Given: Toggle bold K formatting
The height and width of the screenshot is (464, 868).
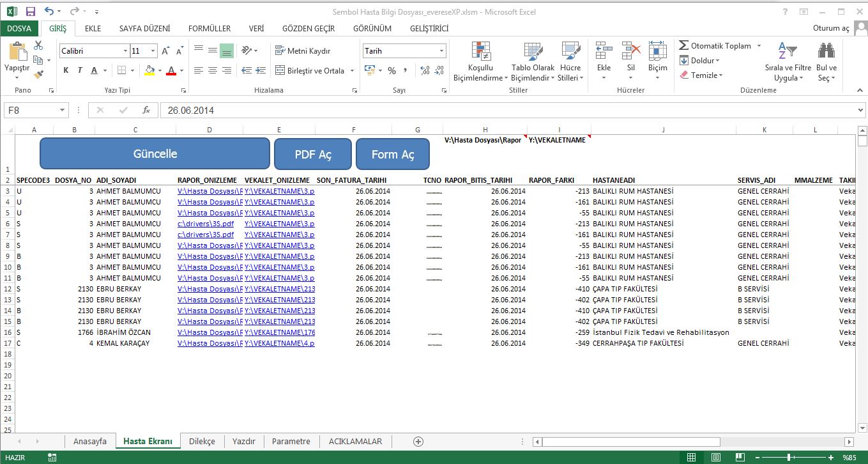Looking at the screenshot, I should point(66,70).
